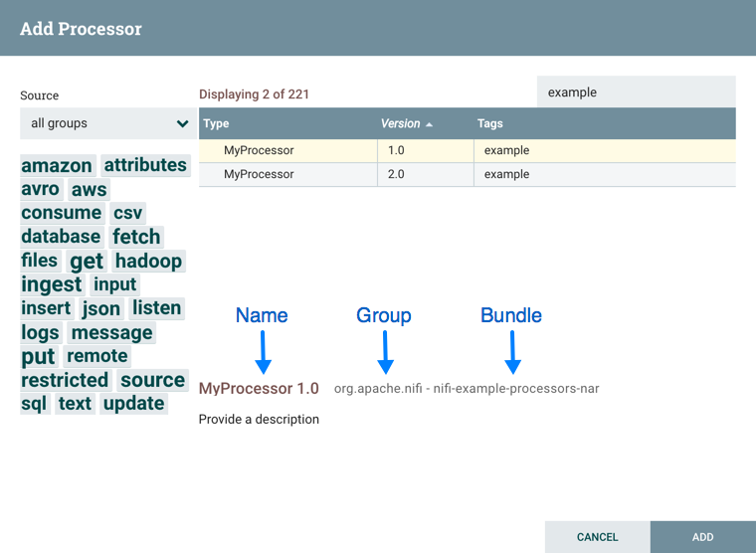Choose the 'json' tag filter
Image resolution: width=756 pixels, height=553 pixels.
click(101, 308)
